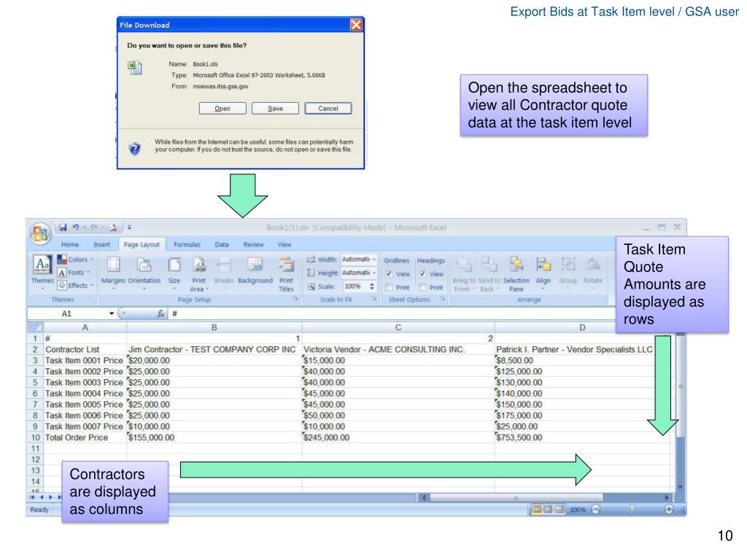This screenshot has height=560, width=747.
Task: Switch to the Insert tab
Action: (101, 244)
